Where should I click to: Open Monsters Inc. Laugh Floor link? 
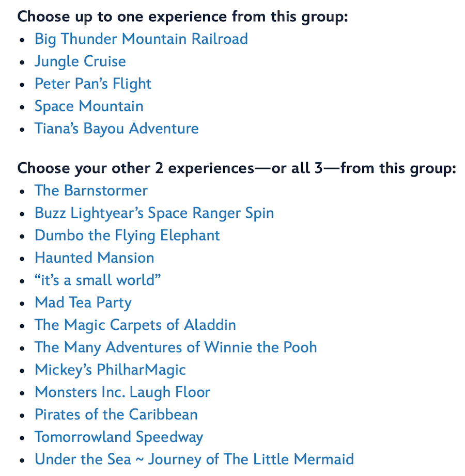coord(122,392)
